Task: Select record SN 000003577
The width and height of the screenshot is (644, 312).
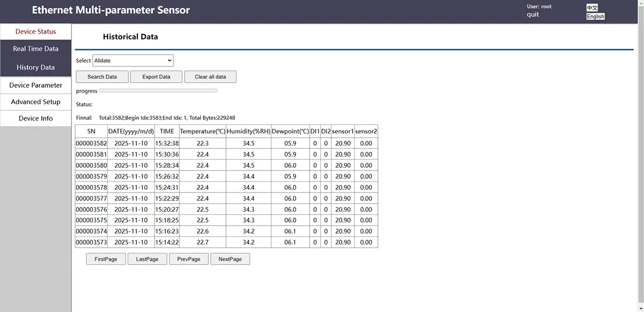Action: coord(91,198)
